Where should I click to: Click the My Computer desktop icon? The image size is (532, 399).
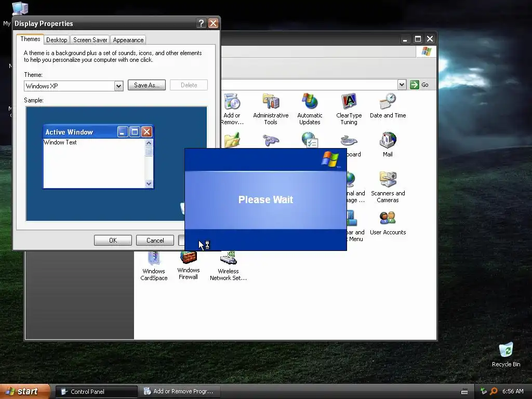20,8
